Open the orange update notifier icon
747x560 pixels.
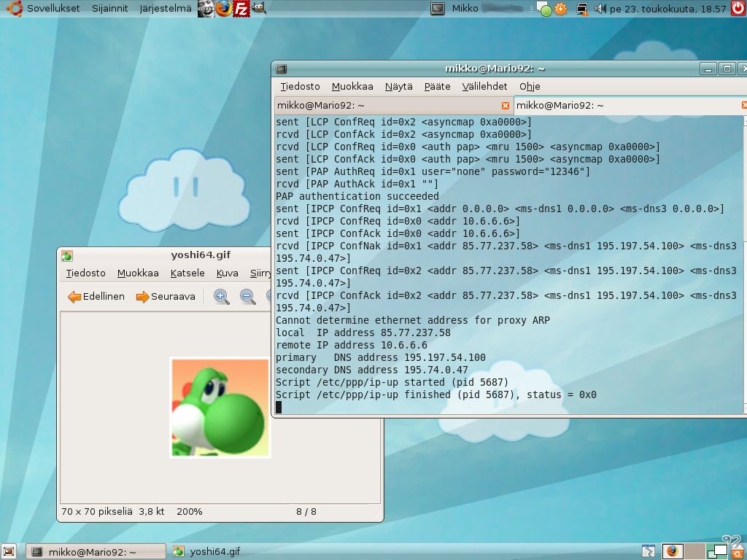pyautogui.click(x=561, y=9)
